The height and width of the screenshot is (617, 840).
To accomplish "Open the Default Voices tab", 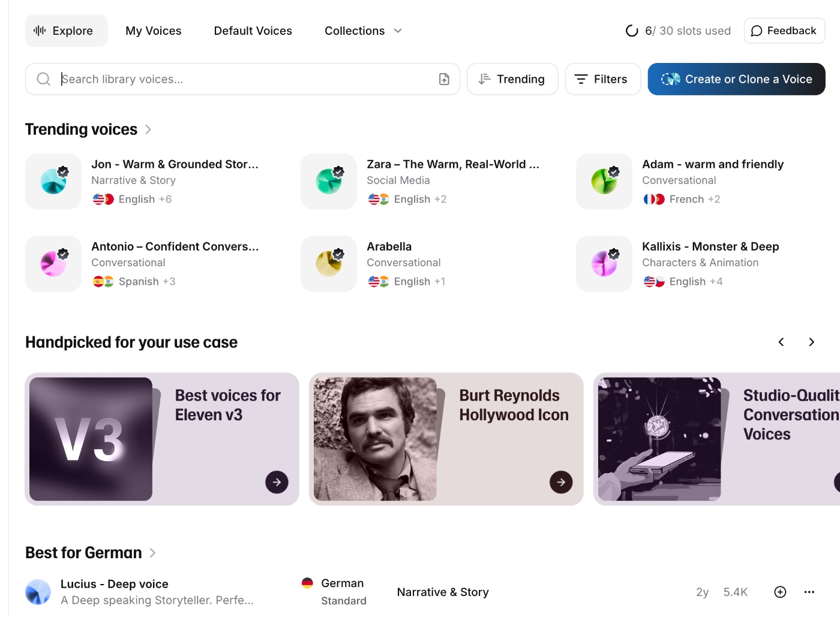I will [x=253, y=31].
